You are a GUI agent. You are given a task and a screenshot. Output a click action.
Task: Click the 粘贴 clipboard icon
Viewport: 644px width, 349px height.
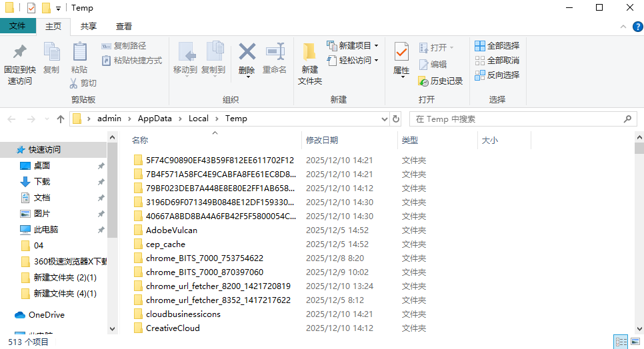pyautogui.click(x=79, y=52)
